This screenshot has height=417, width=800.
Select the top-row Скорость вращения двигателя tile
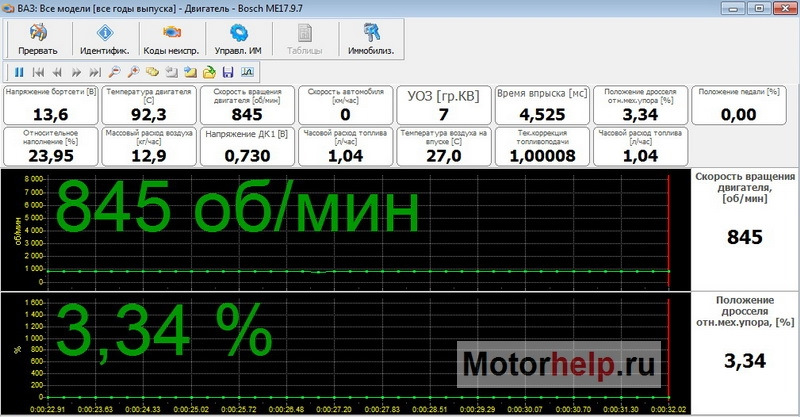point(247,105)
